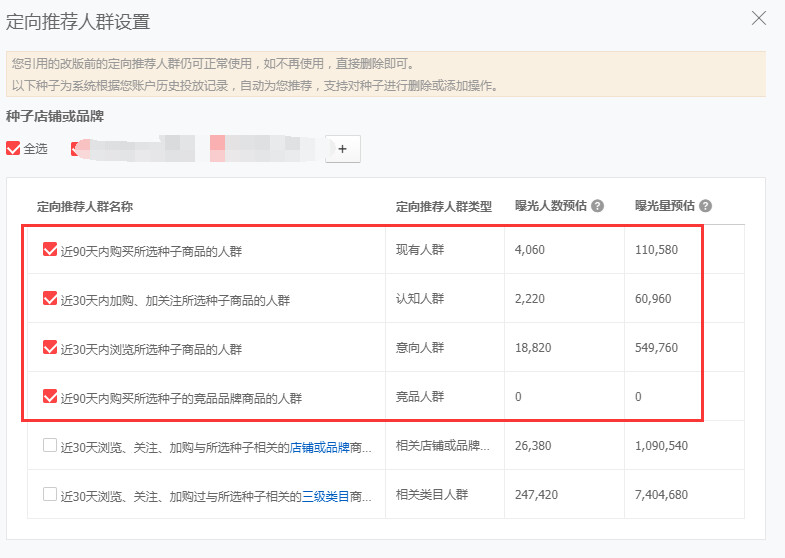The height and width of the screenshot is (558, 785).
Task: Select the 现有人群 type cell
Action: tap(420, 249)
